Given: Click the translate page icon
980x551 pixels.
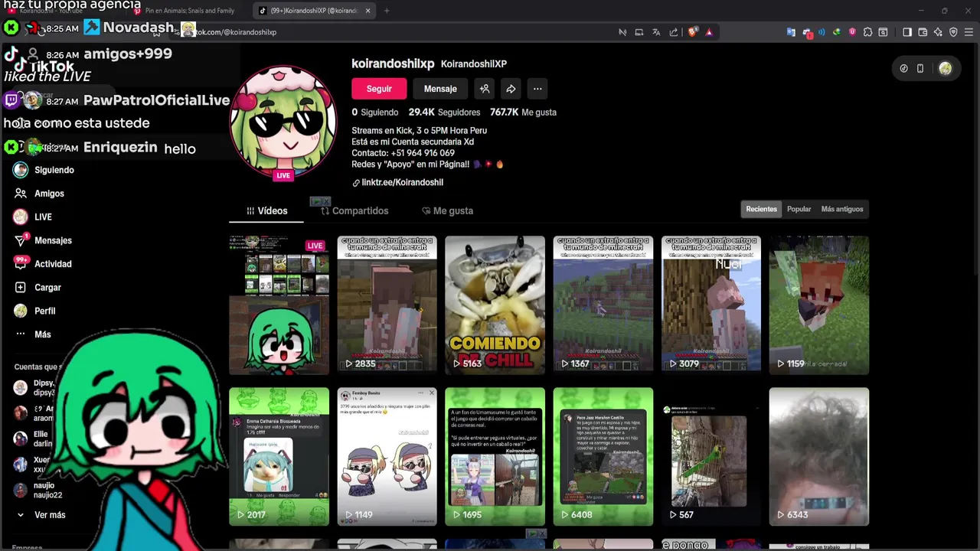Looking at the screenshot, I should coord(656,32).
